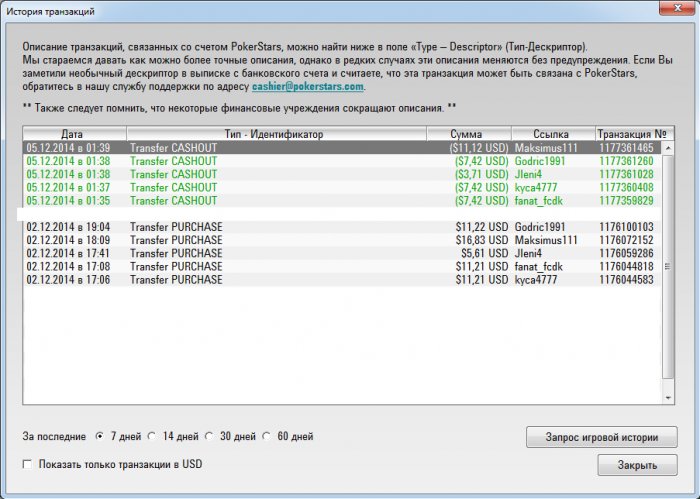Sort by the Сумма column header
Screen dimensions: 700x499
(x=466, y=134)
